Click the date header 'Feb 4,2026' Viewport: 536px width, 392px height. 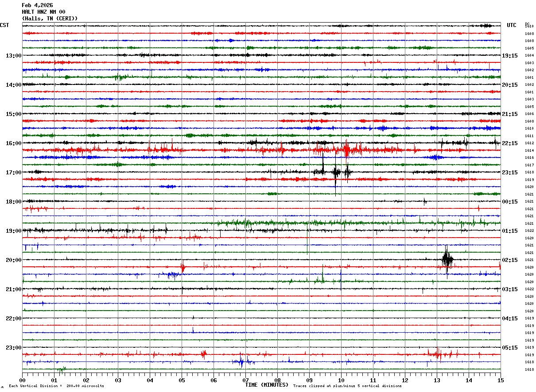pos(37,5)
